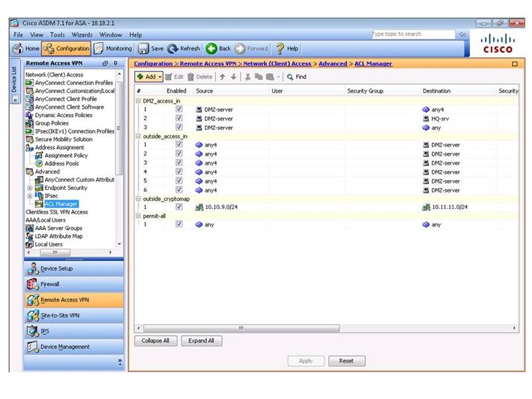
Task: Move the selected ACL rule up
Action: [222, 77]
